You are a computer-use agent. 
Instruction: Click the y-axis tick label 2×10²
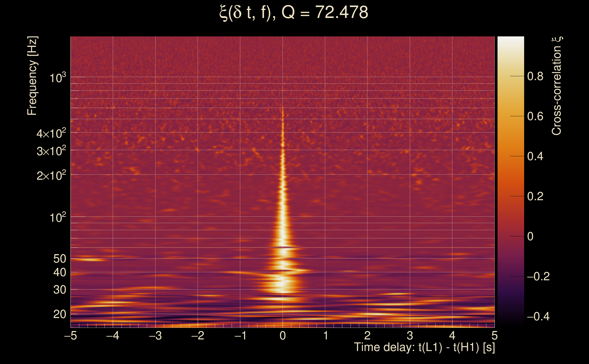point(51,175)
